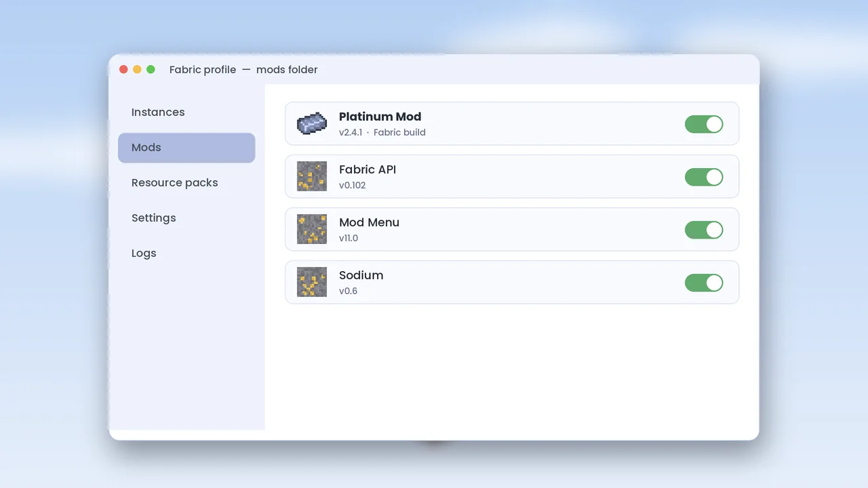Click the Sodium ore icon
Viewport: 868px width, 488px height.
(x=312, y=282)
